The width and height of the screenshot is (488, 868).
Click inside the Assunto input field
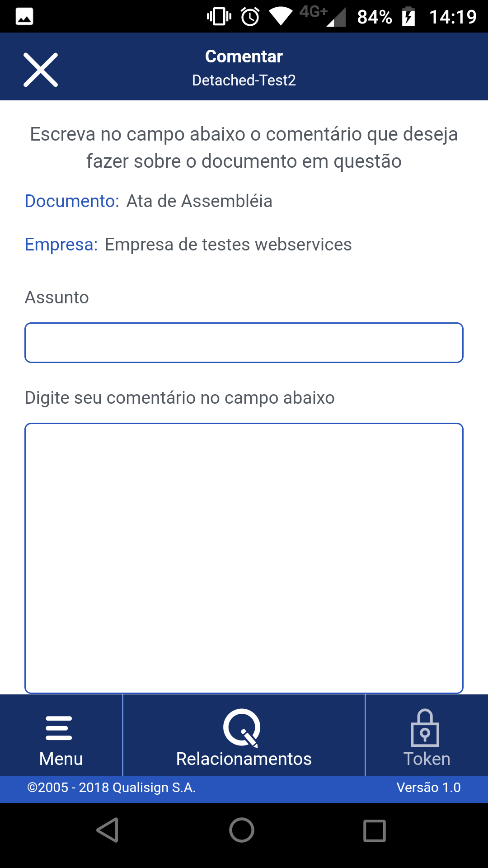(244, 342)
